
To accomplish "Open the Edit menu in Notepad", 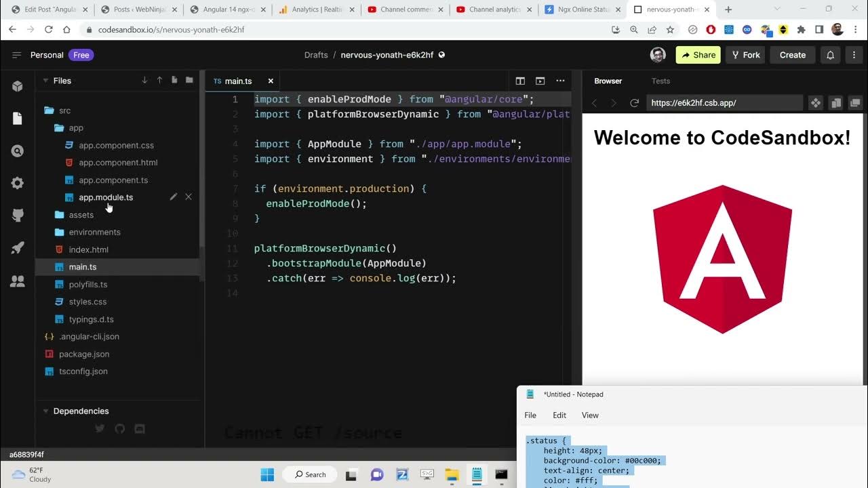I will tap(559, 415).
